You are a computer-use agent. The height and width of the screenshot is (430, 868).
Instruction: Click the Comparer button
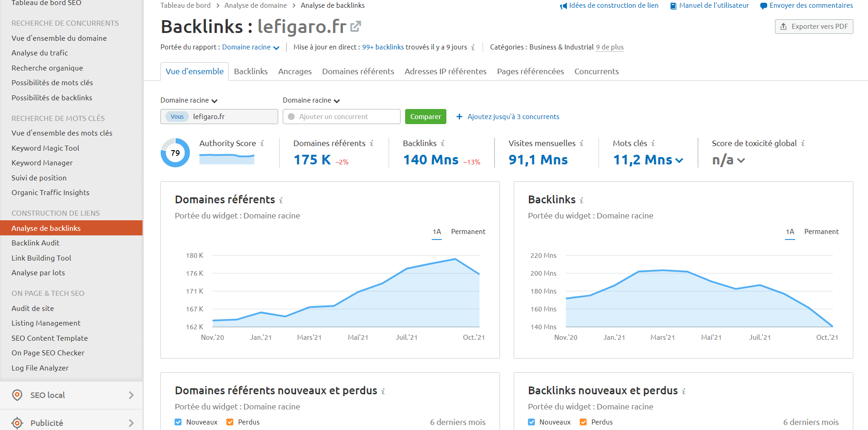coord(426,117)
